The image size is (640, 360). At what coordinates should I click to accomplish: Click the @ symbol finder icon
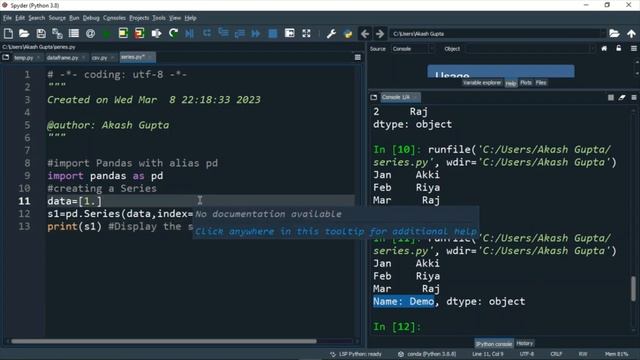[91, 33]
